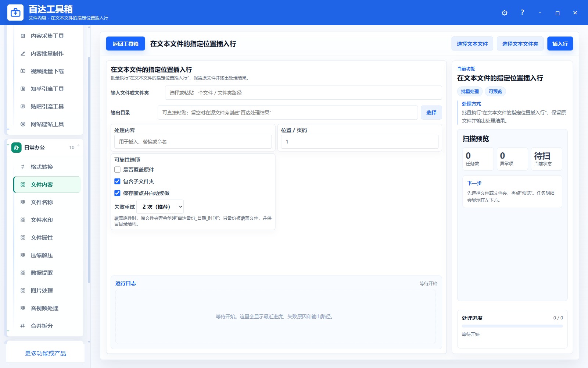Click the 文件名称 grid icon
Image resolution: width=588 pixels, height=368 pixels.
23,202
